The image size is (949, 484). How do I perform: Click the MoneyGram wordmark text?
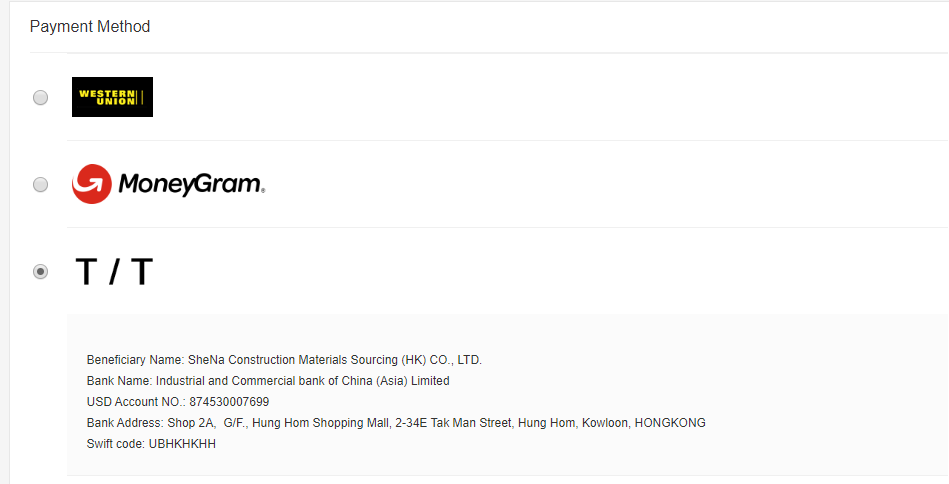coord(190,184)
